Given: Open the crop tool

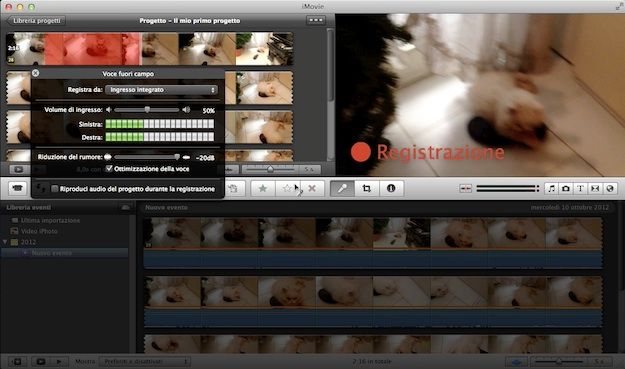Looking at the screenshot, I should pos(367,188).
